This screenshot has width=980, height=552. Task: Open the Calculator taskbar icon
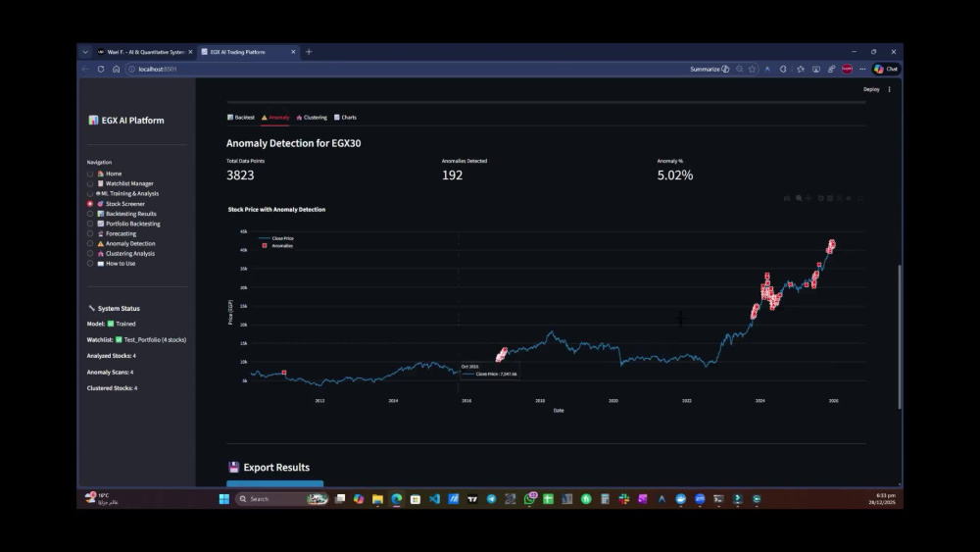(605, 499)
